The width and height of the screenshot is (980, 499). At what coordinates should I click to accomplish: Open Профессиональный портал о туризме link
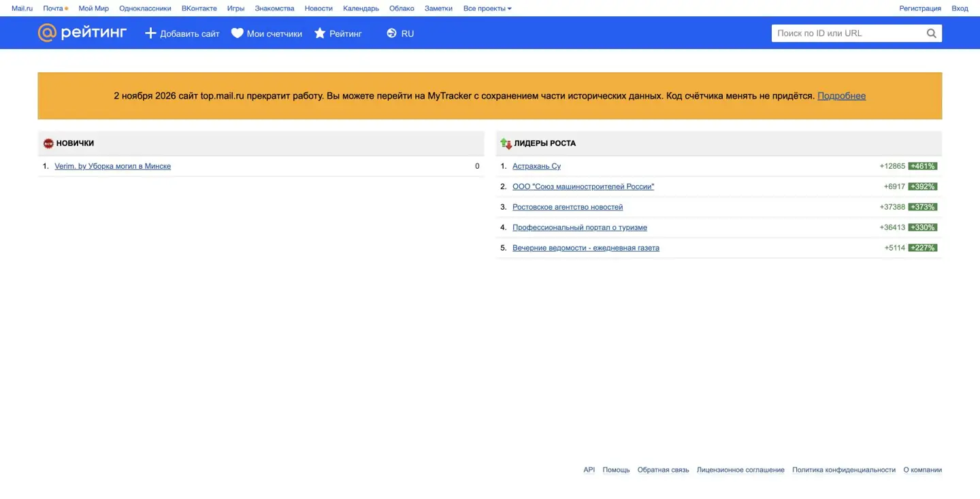(580, 227)
